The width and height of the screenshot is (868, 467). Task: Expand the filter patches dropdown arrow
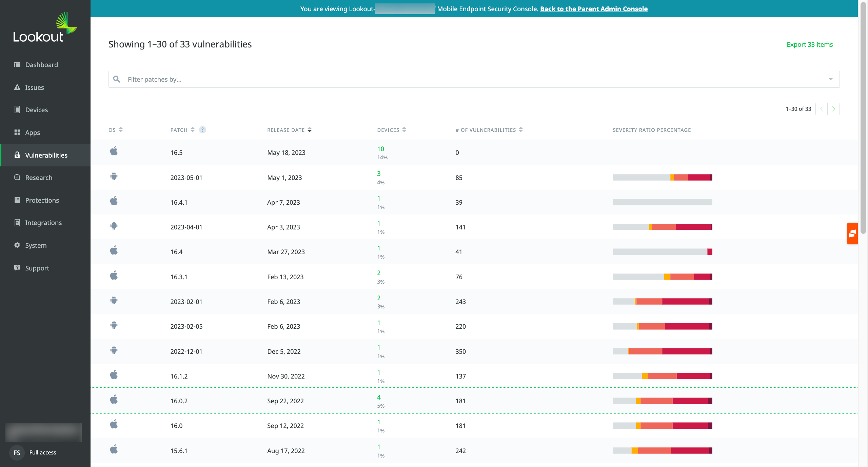point(830,79)
